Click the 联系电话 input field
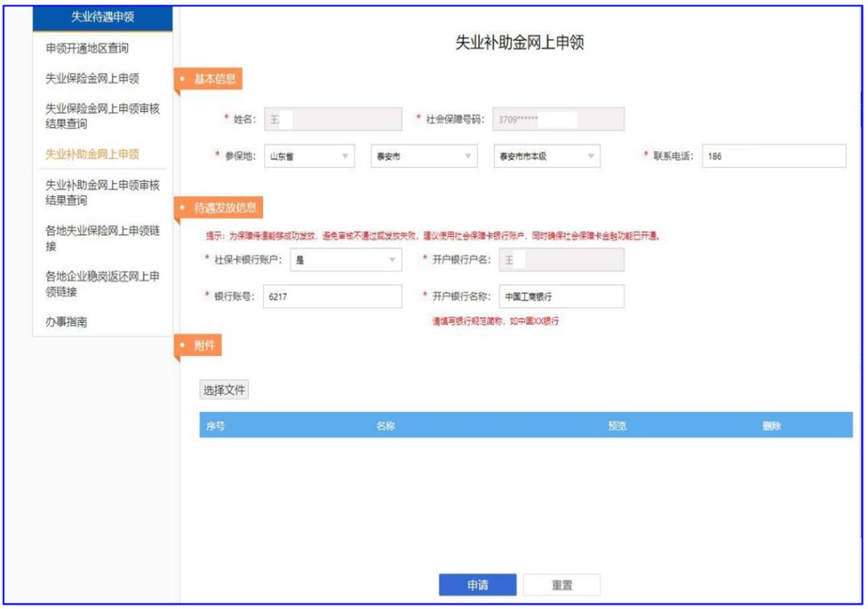868x609 pixels. coord(773,157)
